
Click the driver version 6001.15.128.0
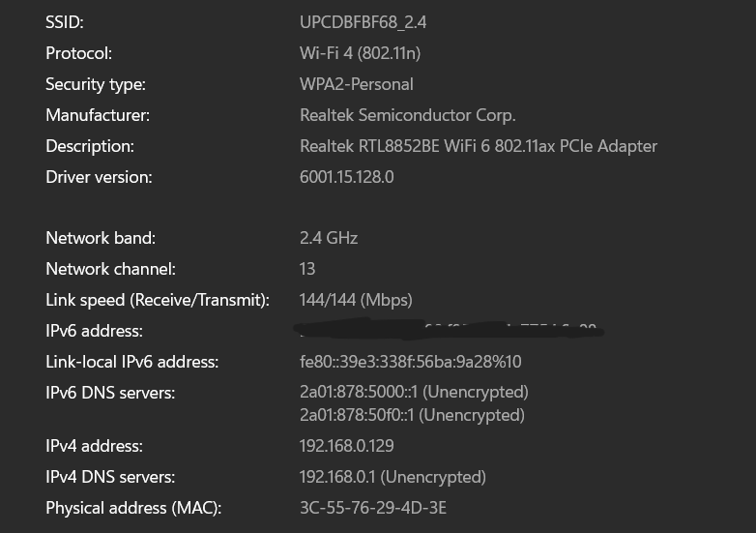[x=347, y=177]
